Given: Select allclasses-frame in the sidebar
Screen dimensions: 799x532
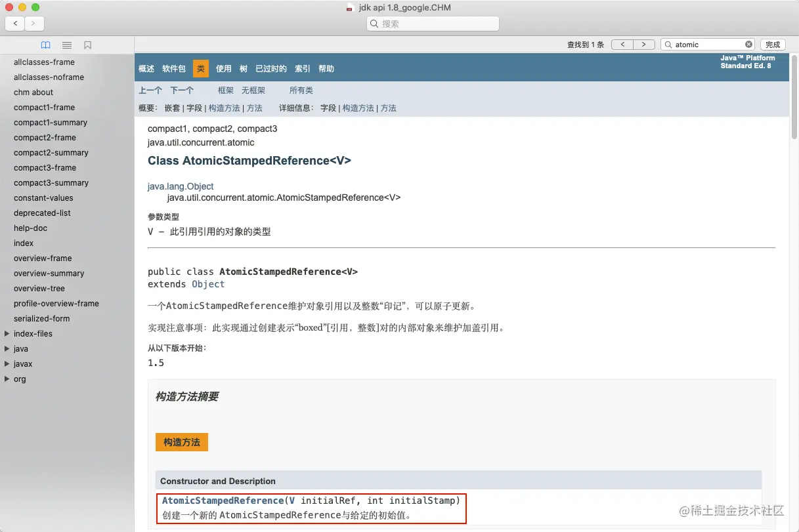Looking at the screenshot, I should click(44, 62).
